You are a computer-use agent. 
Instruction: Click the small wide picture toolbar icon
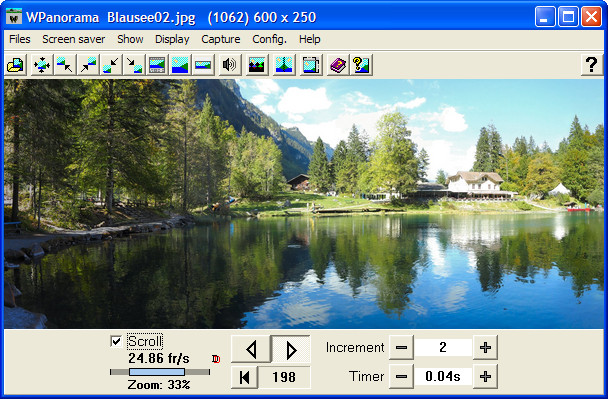(x=203, y=64)
